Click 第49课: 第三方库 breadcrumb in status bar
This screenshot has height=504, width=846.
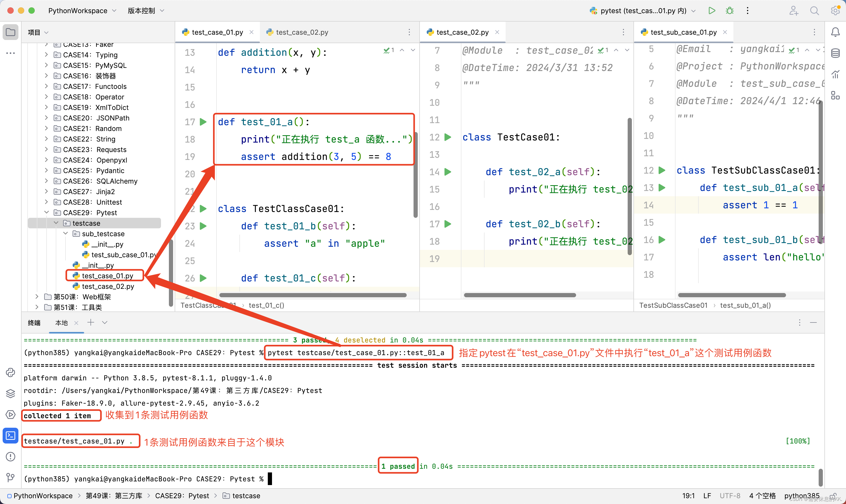point(114,496)
